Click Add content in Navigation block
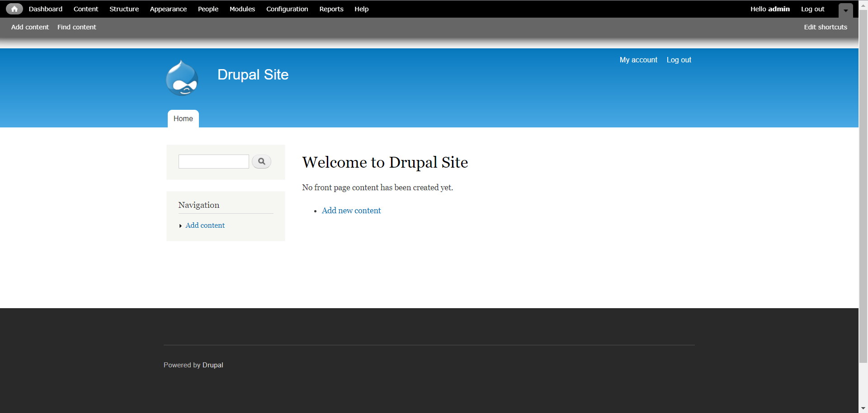 point(205,225)
